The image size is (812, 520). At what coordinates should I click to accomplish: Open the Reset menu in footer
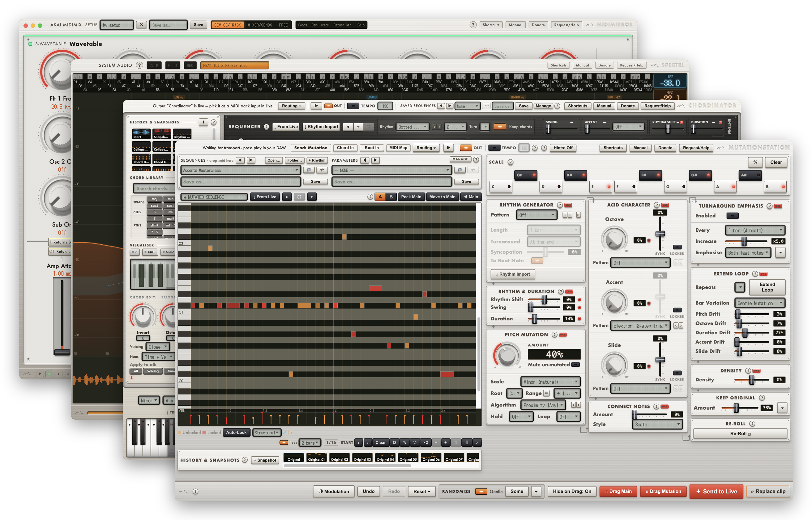[421, 492]
